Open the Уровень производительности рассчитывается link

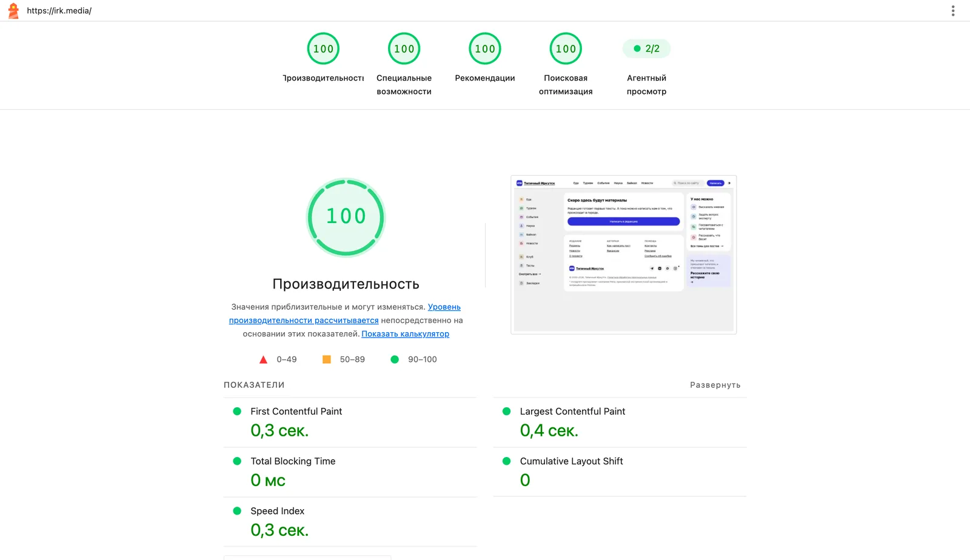click(x=345, y=313)
